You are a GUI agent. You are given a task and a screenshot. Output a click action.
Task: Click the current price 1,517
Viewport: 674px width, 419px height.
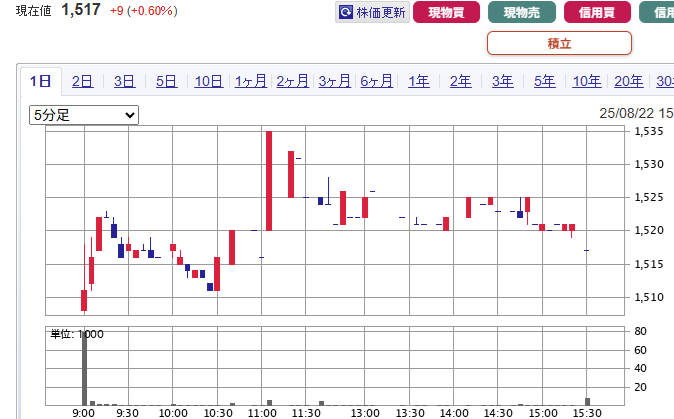(81, 9)
